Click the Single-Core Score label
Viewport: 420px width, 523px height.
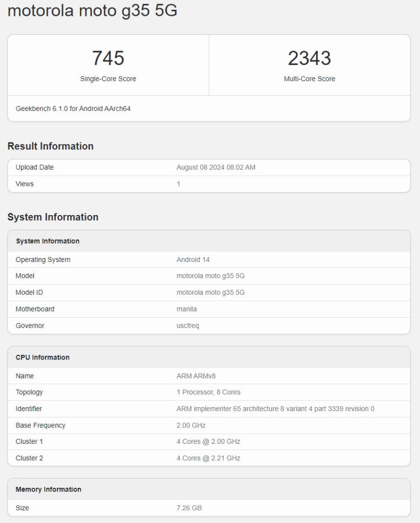[x=108, y=79]
